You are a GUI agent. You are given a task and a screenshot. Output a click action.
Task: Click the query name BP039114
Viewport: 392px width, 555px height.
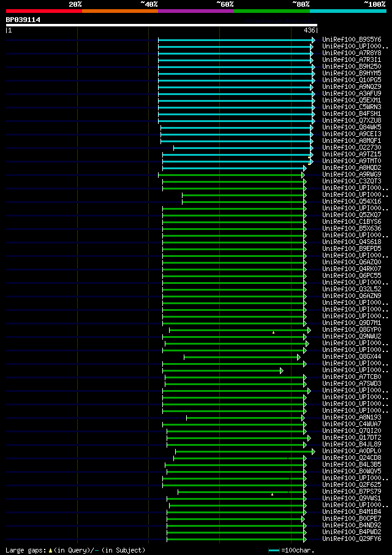[23, 20]
